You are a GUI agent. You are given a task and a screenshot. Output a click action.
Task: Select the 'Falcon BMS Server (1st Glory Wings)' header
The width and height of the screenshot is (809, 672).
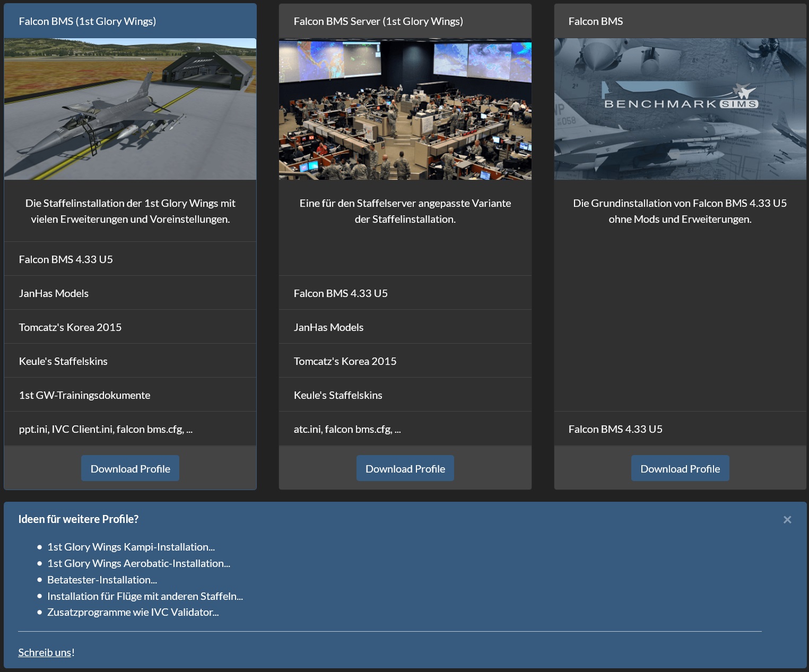click(405, 21)
